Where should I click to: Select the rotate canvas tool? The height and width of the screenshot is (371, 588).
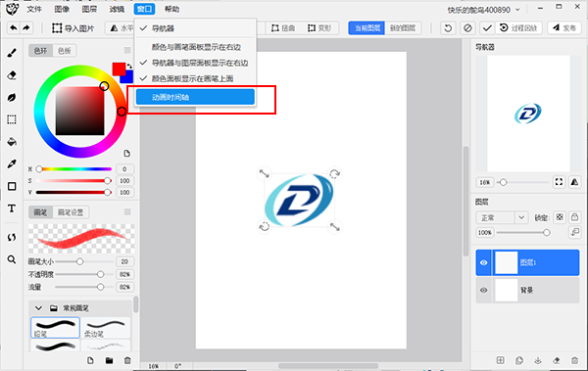pos(12,237)
